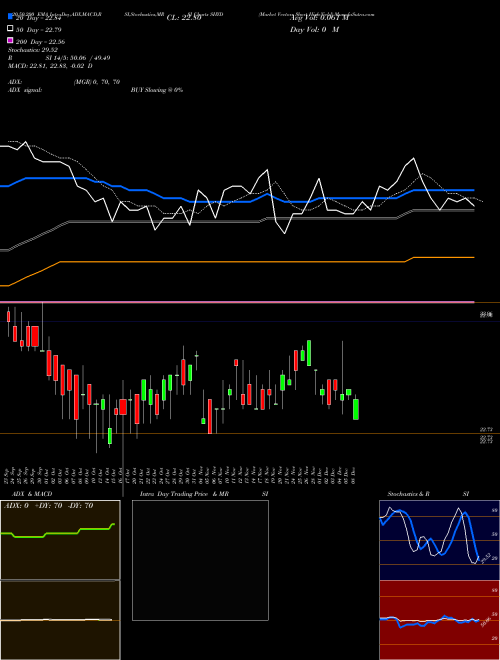Click the 'Stochastics: 29.52' reading

[33, 50]
